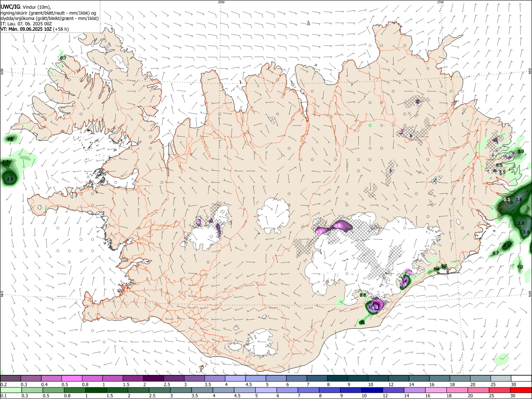Click the '0.1' label in the green legend row
Viewport: 532px width, 399px height.
(x=3, y=396)
